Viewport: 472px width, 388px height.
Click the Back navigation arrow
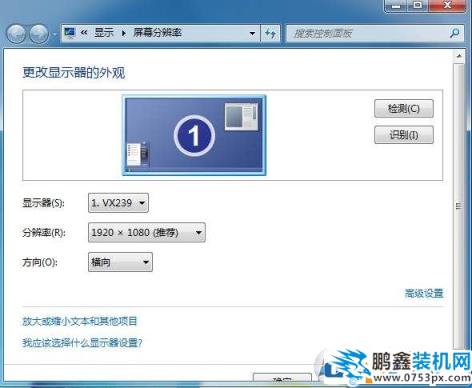coord(16,34)
